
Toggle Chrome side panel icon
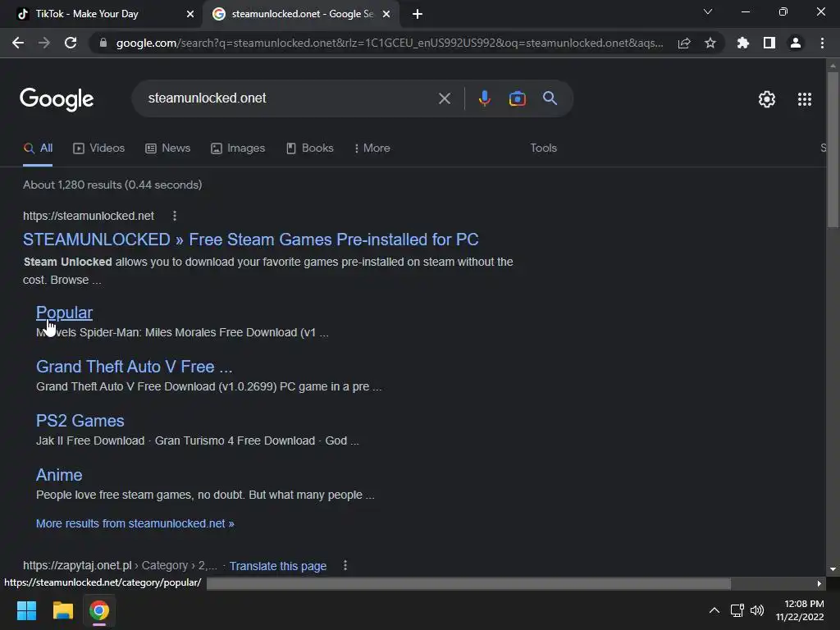769,43
